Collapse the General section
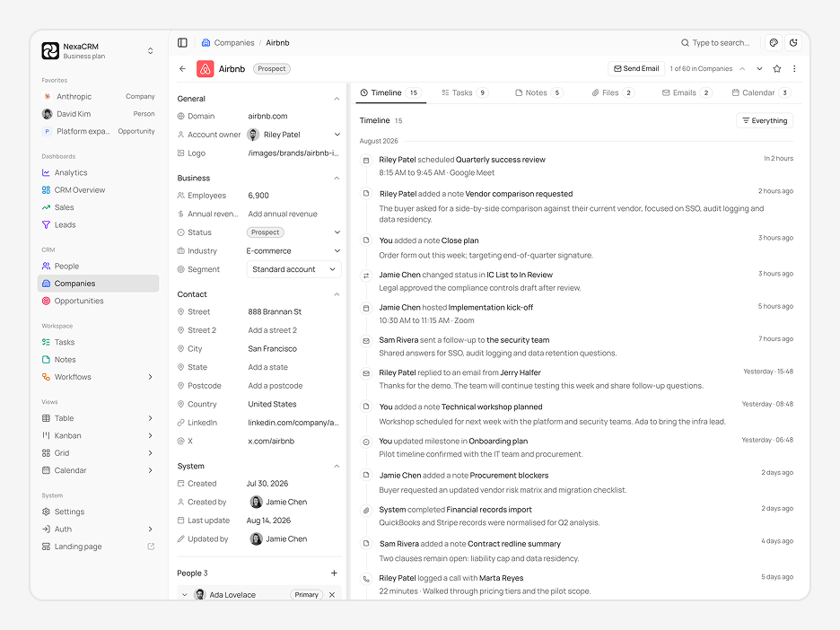Image resolution: width=840 pixels, height=630 pixels. (337, 99)
